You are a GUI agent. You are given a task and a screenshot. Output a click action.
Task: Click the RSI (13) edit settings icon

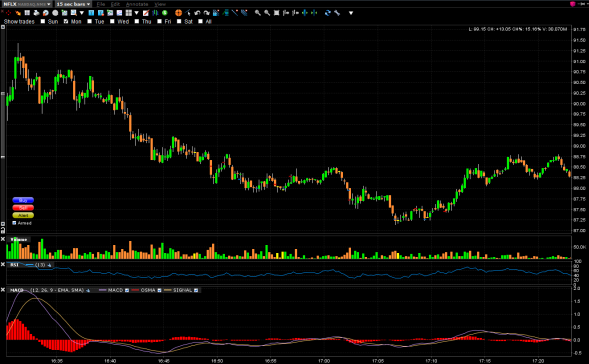coord(49,265)
